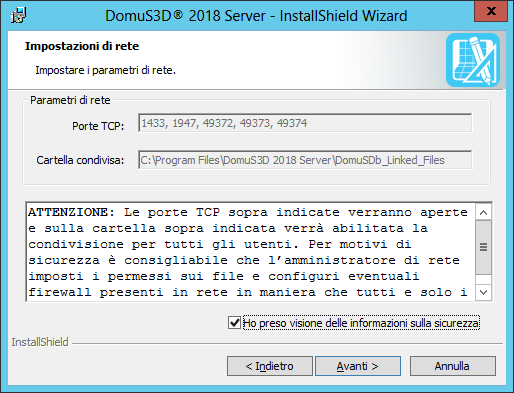Click the Cartella condivisa path field

pos(305,160)
